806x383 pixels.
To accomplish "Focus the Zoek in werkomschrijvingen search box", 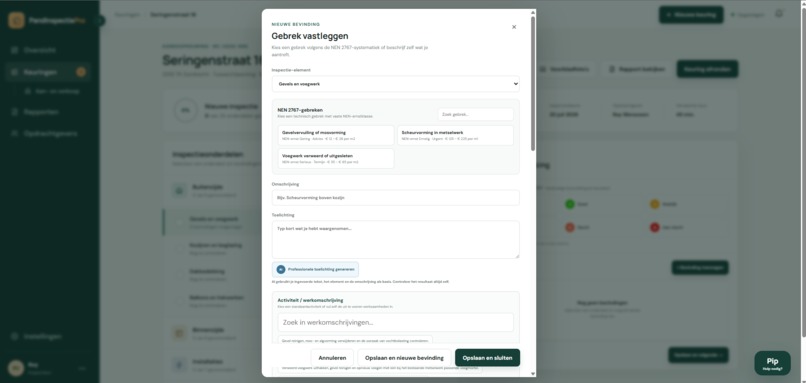I will click(395, 322).
